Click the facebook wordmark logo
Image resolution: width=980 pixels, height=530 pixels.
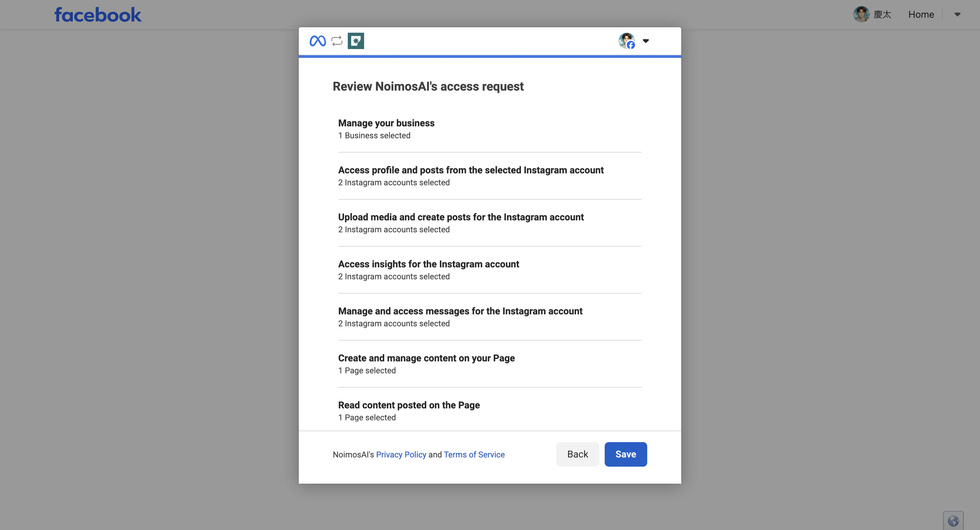[x=97, y=14]
